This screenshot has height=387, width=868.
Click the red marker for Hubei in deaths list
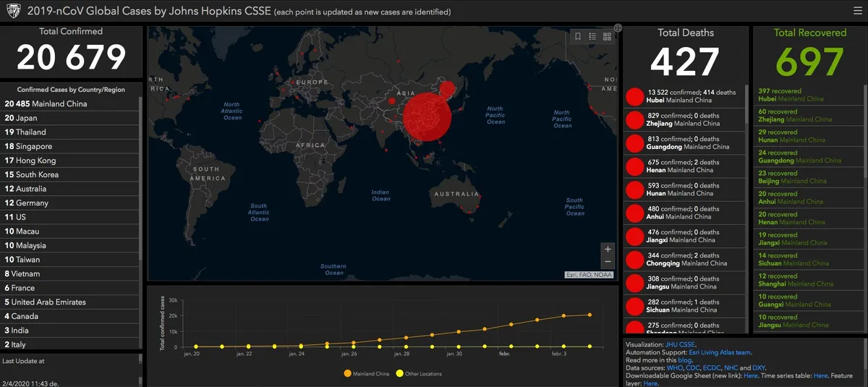click(634, 96)
